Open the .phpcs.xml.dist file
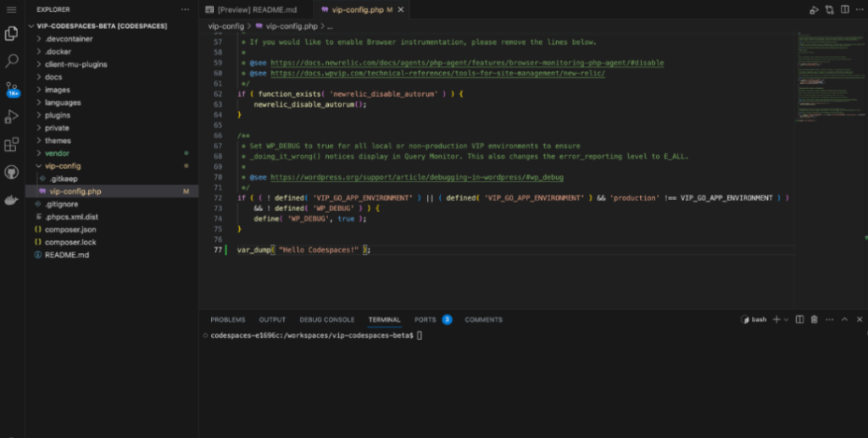 (x=71, y=217)
